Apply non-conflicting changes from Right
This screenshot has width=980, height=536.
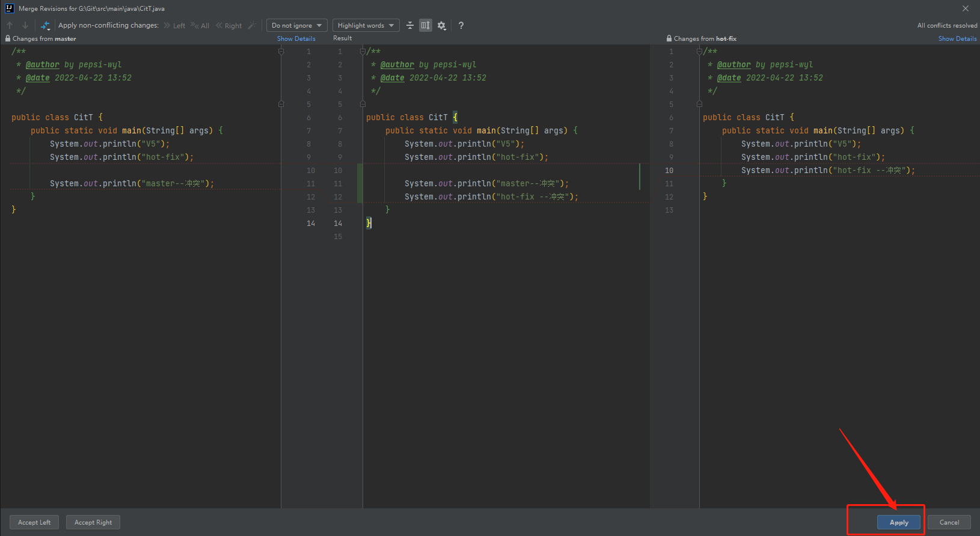[x=228, y=25]
